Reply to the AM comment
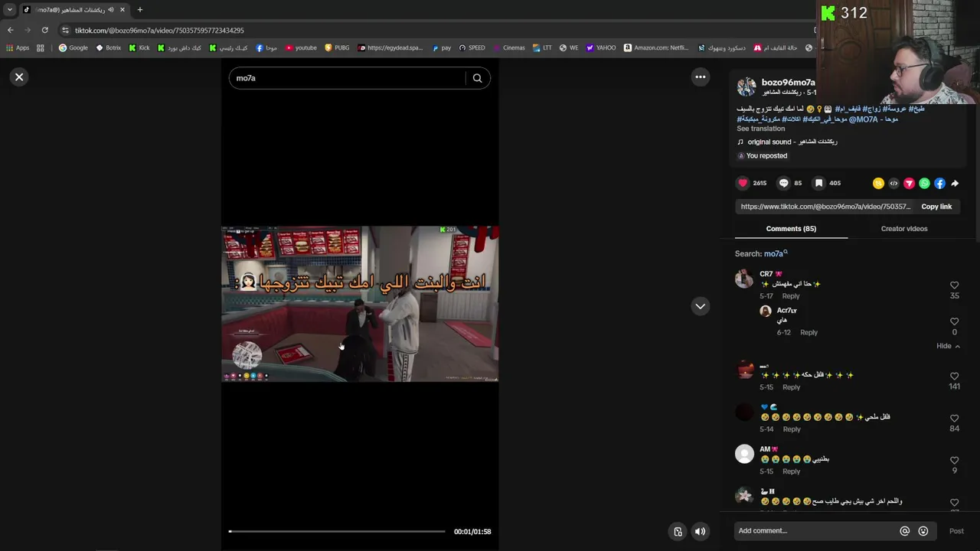This screenshot has height=551, width=980. [x=791, y=471]
